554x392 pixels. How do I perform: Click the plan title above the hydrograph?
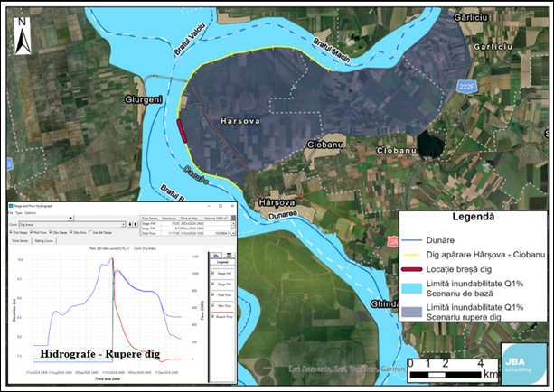[122, 248]
